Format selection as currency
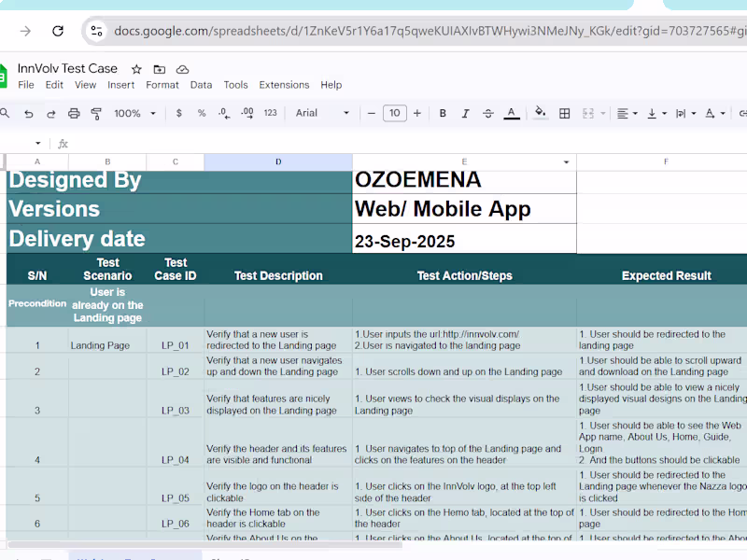 pos(177,113)
